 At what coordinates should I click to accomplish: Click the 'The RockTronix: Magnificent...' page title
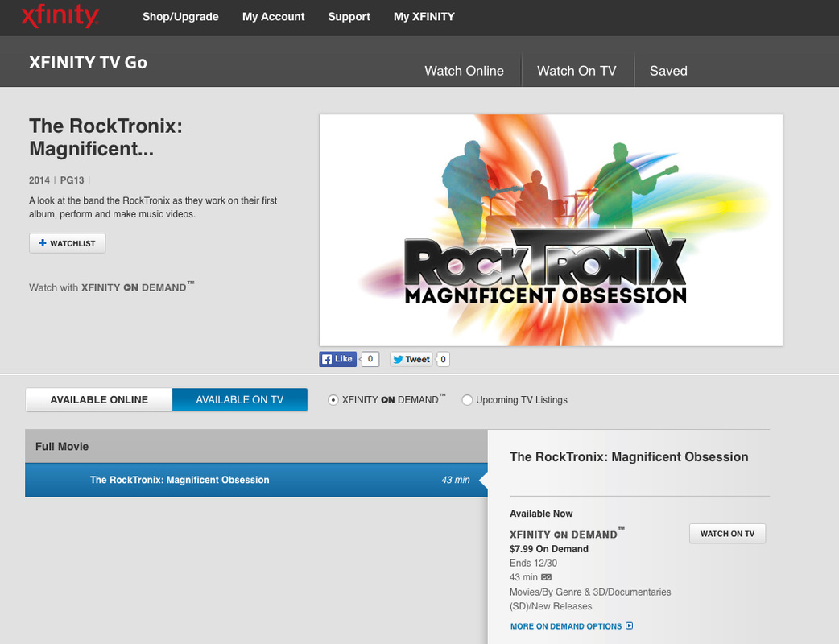[106, 137]
